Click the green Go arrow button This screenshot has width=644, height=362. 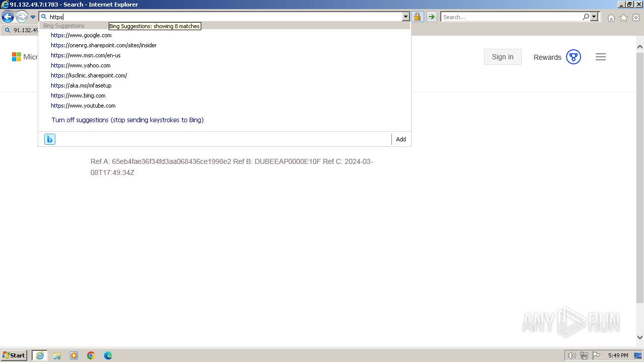tap(431, 17)
